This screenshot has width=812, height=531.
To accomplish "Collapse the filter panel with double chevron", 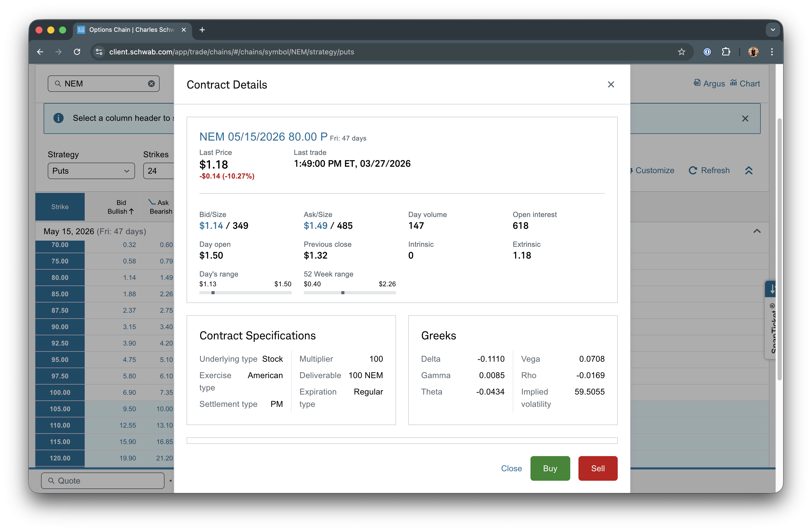I will click(749, 170).
